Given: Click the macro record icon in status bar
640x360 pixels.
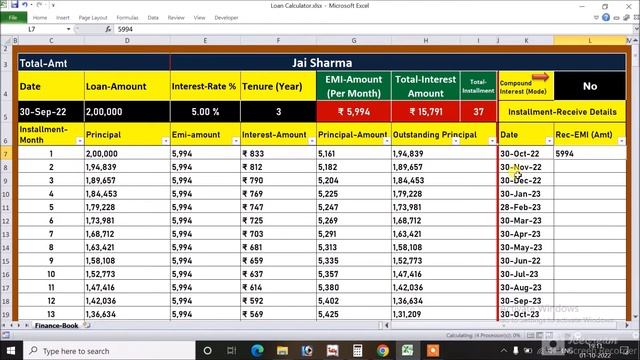Looking at the screenshot, I should (6, 336).
